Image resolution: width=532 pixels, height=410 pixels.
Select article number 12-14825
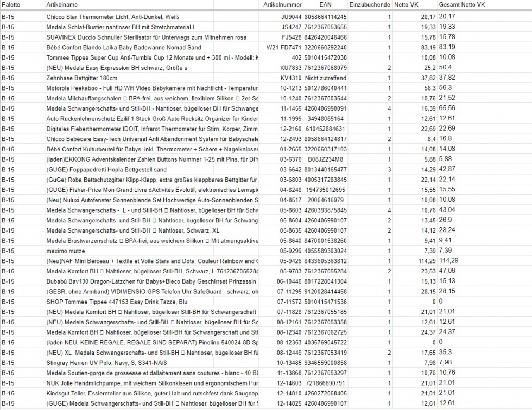click(289, 403)
